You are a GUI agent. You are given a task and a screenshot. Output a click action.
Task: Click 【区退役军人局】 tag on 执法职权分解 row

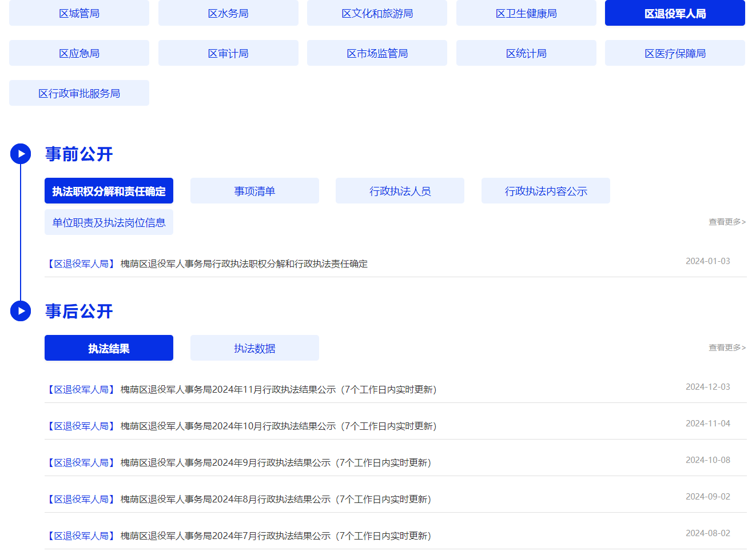[81, 263]
